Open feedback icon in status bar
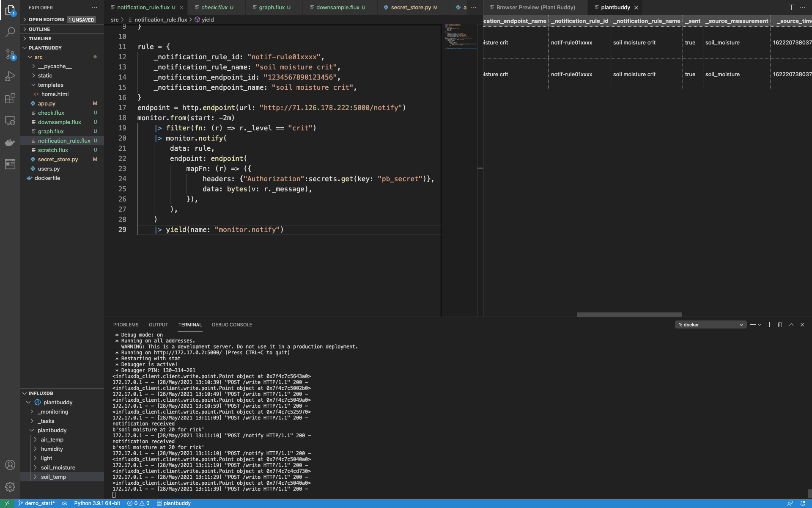The width and height of the screenshot is (812, 508). tap(790, 503)
